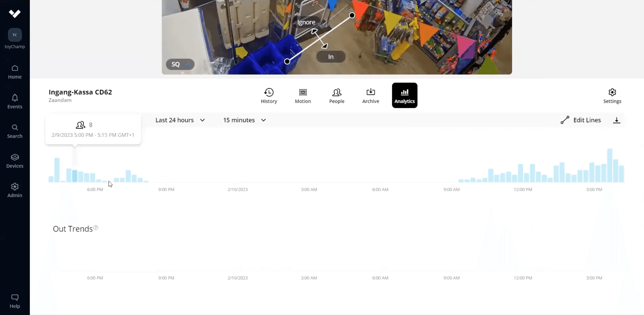The width and height of the screenshot is (644, 315).
Task: Click the Out Trends help question mark
Action: pyautogui.click(x=96, y=228)
